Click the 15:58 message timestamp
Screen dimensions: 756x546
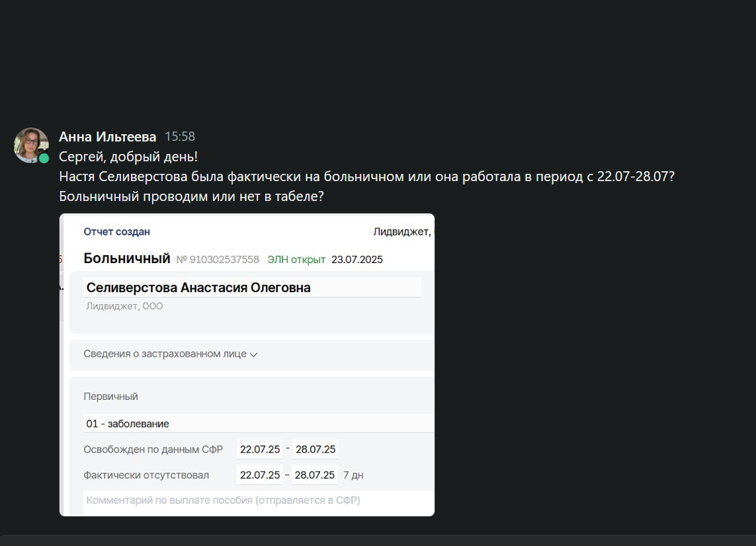click(180, 137)
